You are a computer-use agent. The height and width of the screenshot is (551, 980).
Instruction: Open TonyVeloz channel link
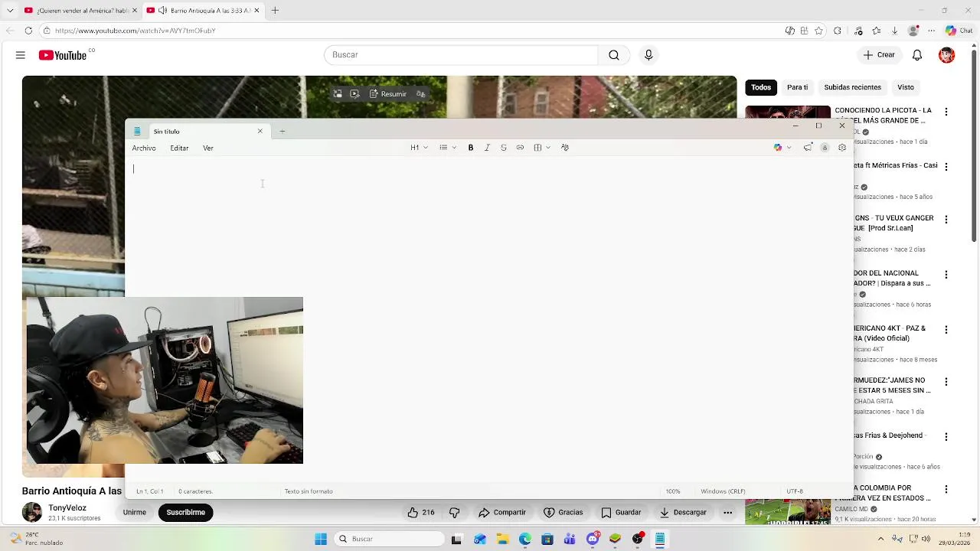[x=67, y=508]
